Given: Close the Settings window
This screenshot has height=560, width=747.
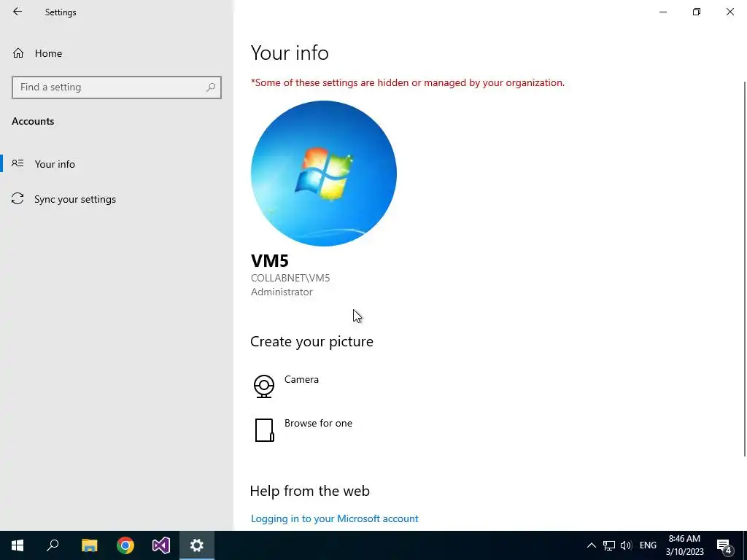Looking at the screenshot, I should 729,12.
